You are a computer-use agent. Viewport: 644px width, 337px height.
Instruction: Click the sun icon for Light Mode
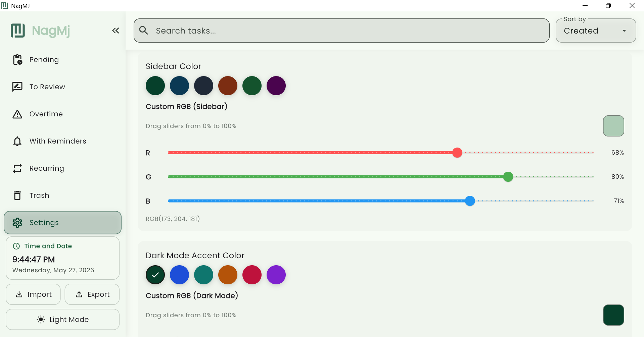coord(41,320)
